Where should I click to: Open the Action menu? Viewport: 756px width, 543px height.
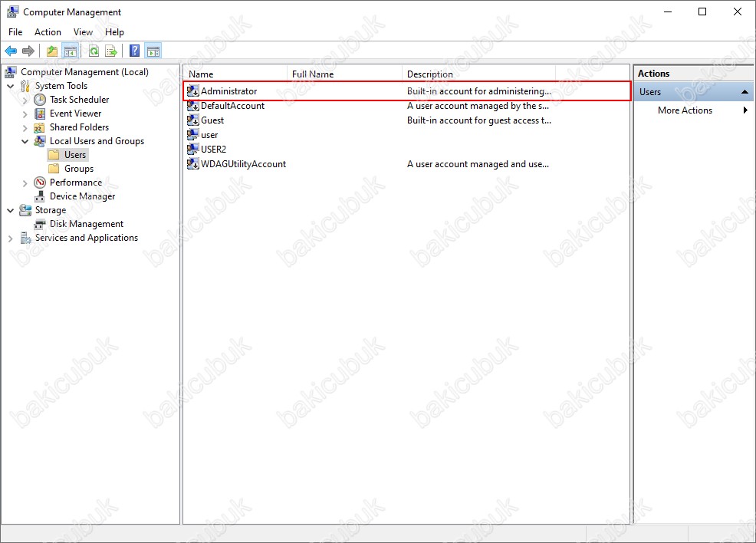tap(48, 32)
